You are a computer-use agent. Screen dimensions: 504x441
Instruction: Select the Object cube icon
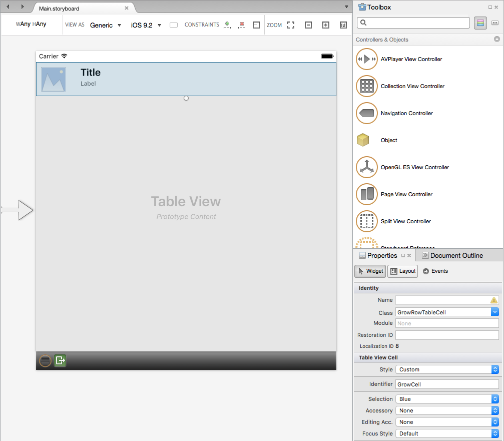coord(363,140)
